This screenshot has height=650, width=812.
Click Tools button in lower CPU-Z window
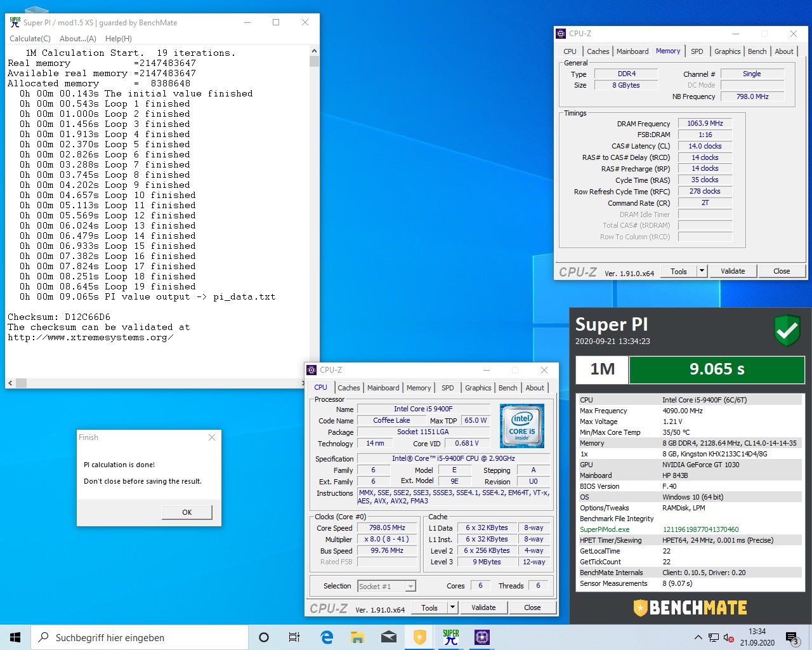(x=429, y=607)
